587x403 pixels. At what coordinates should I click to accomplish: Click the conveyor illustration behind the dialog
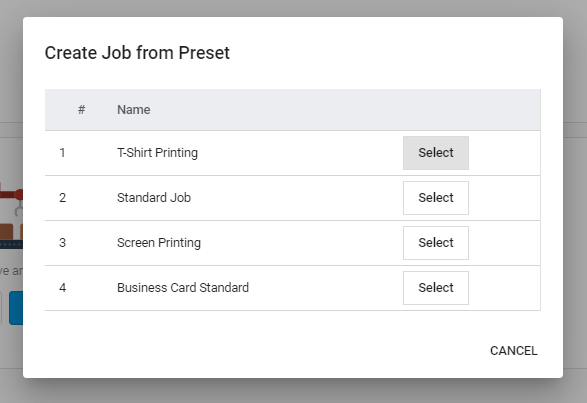pos(11,216)
